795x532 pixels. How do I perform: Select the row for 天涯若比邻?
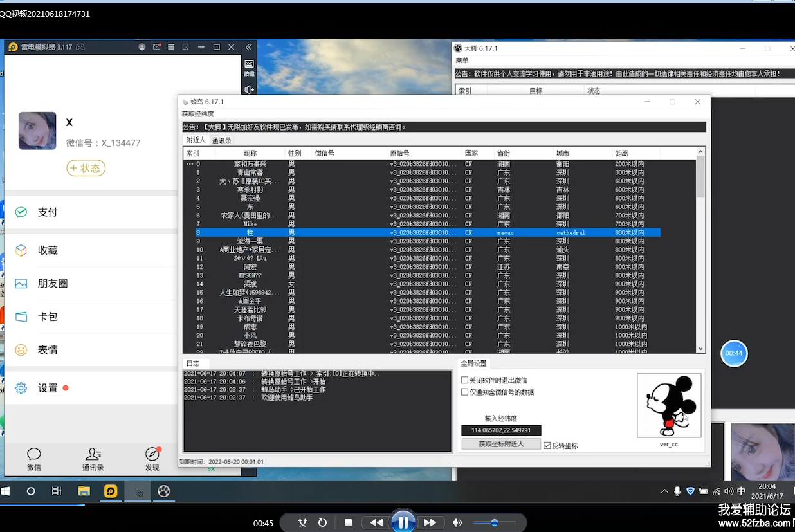point(422,309)
